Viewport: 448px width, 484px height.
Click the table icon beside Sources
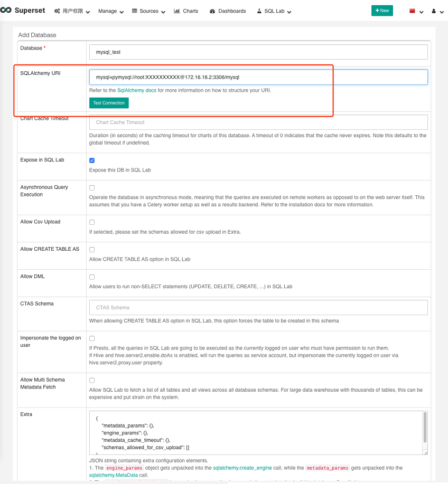(134, 11)
